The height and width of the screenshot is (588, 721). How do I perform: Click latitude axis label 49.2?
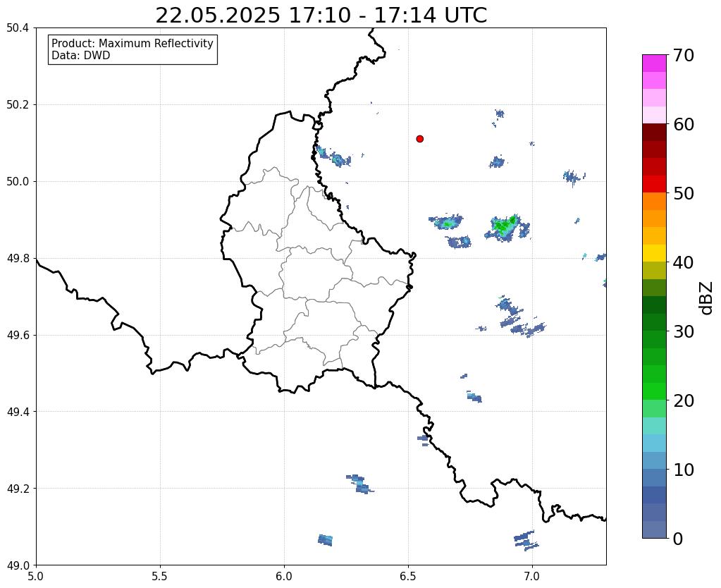pos(18,489)
